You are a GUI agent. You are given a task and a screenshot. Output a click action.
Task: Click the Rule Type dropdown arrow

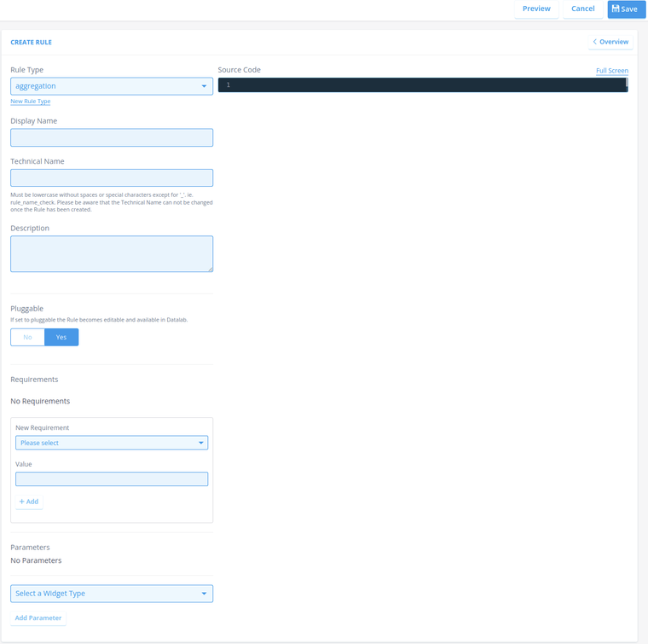click(204, 86)
